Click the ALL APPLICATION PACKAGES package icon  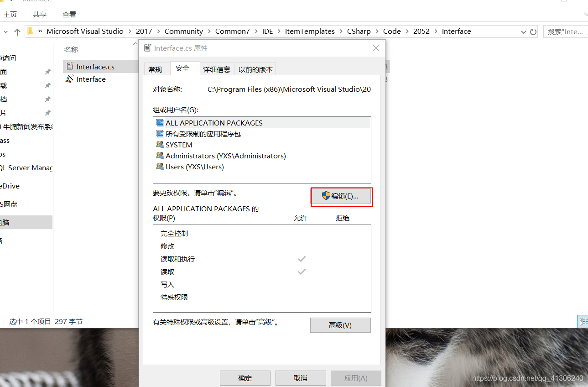[x=160, y=123]
